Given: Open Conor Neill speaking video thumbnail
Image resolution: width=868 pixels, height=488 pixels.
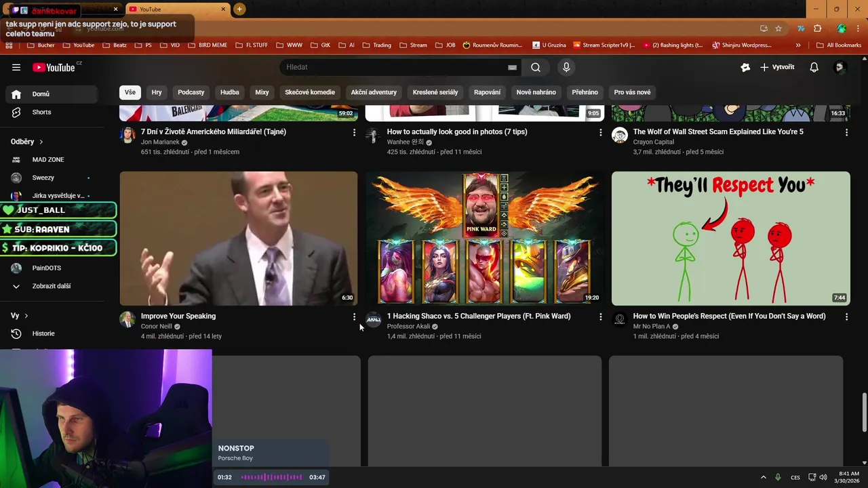Looking at the screenshot, I should tap(239, 238).
